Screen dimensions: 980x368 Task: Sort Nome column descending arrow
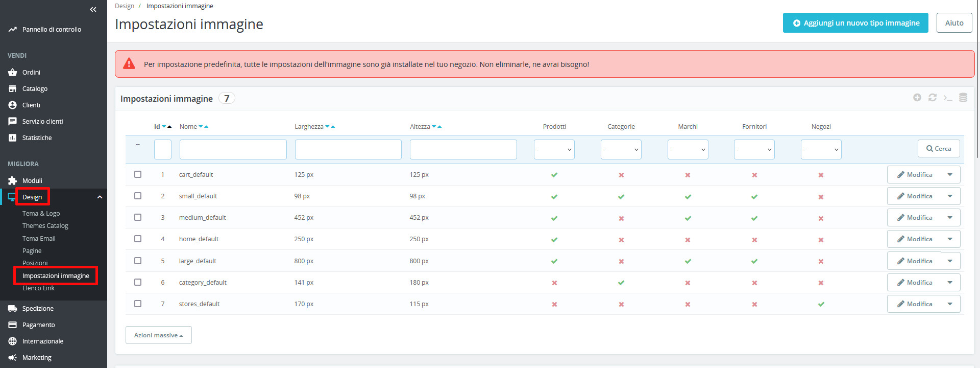(201, 127)
